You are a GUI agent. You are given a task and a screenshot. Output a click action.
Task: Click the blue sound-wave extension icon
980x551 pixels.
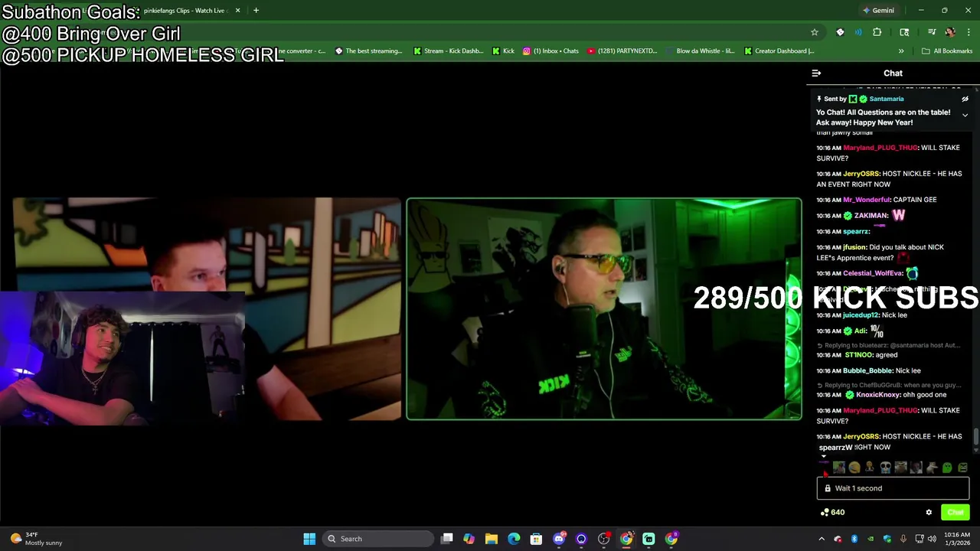858,32
